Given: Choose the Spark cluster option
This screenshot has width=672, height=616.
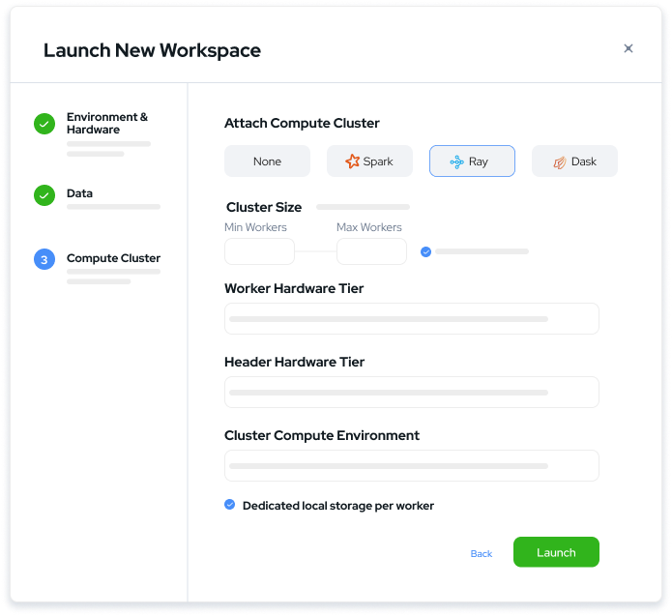Looking at the screenshot, I should coord(369,161).
